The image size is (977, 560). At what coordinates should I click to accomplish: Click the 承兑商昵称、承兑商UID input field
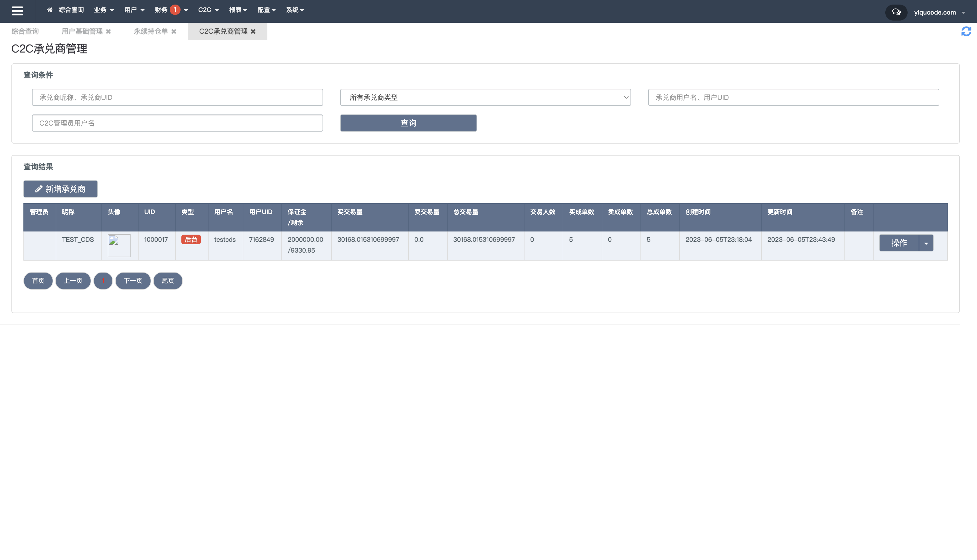pyautogui.click(x=177, y=97)
